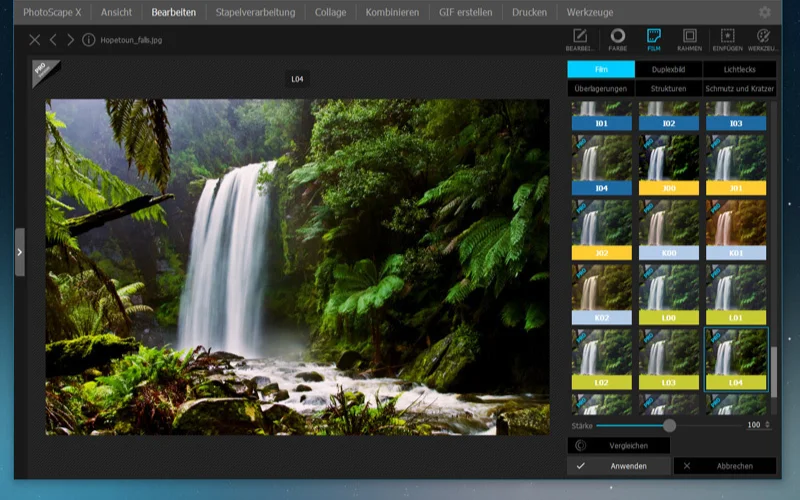Switch to the Collage tab
Screen dimensions: 800x500
(330, 13)
